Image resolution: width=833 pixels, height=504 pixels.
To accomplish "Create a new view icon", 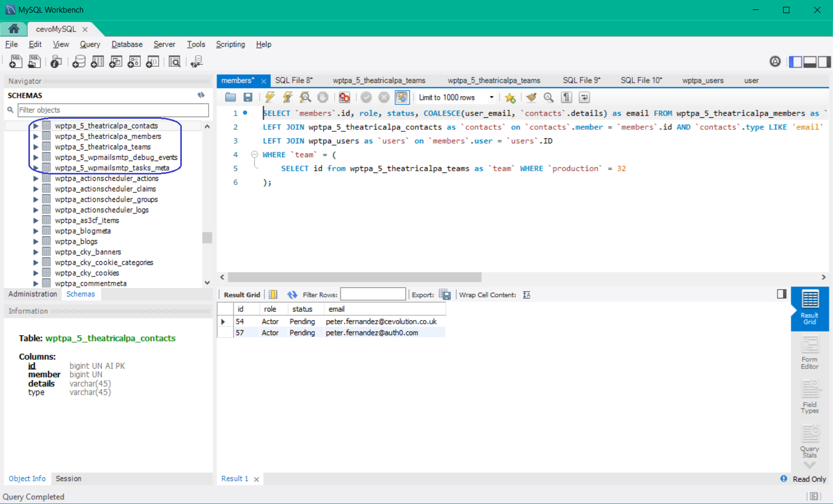I will pos(116,61).
